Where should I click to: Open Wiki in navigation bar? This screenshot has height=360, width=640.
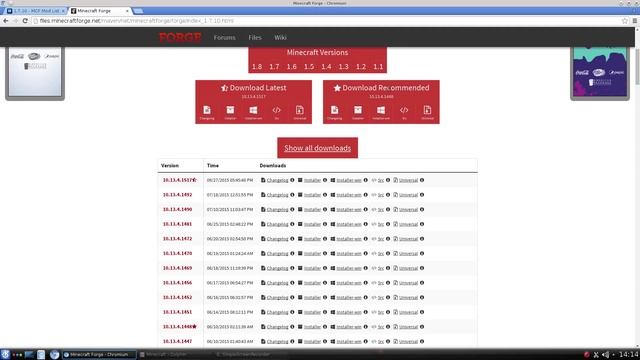point(280,38)
